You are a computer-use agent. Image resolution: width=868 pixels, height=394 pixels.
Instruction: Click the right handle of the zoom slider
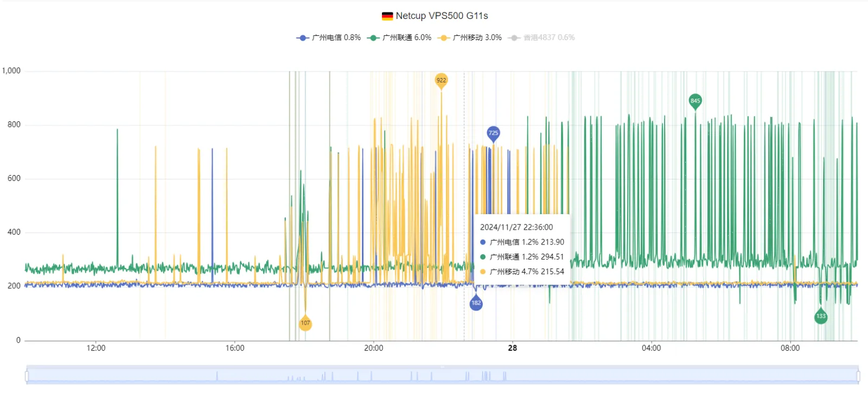click(x=858, y=376)
